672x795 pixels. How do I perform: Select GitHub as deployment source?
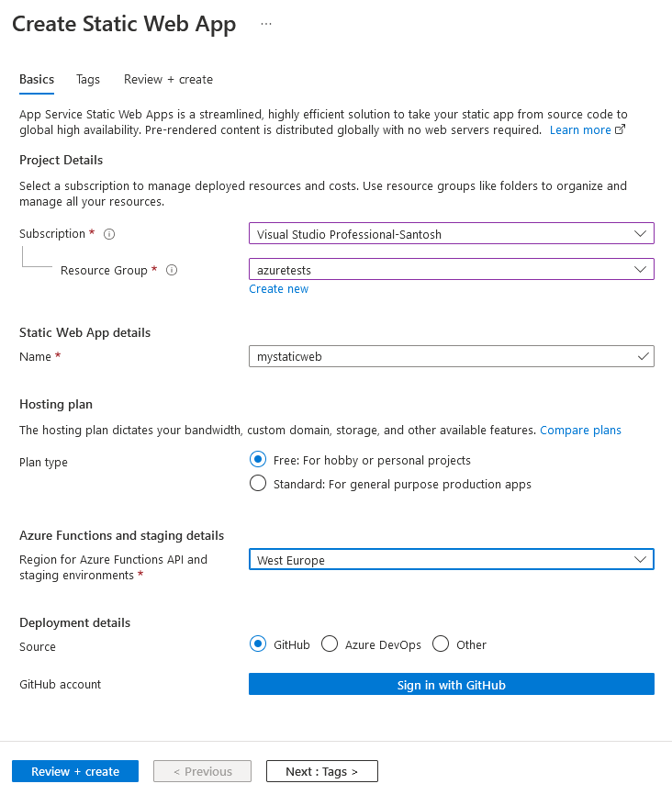pyautogui.click(x=258, y=644)
